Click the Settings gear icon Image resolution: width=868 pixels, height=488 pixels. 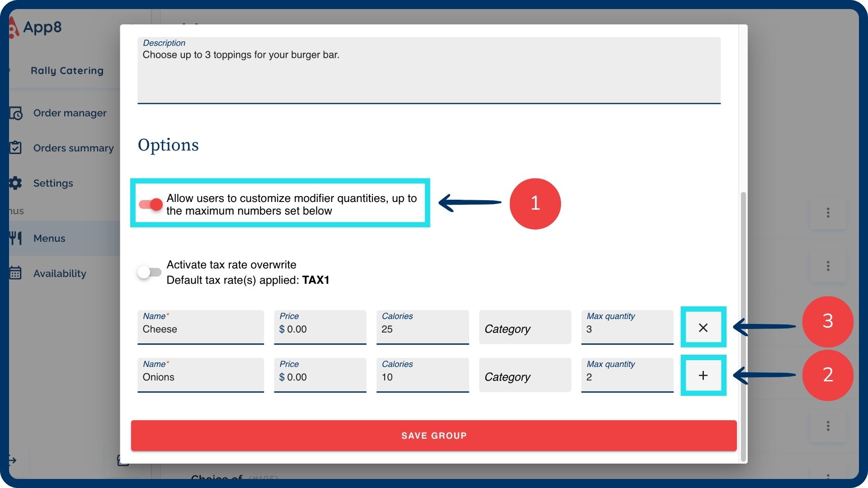tap(16, 183)
